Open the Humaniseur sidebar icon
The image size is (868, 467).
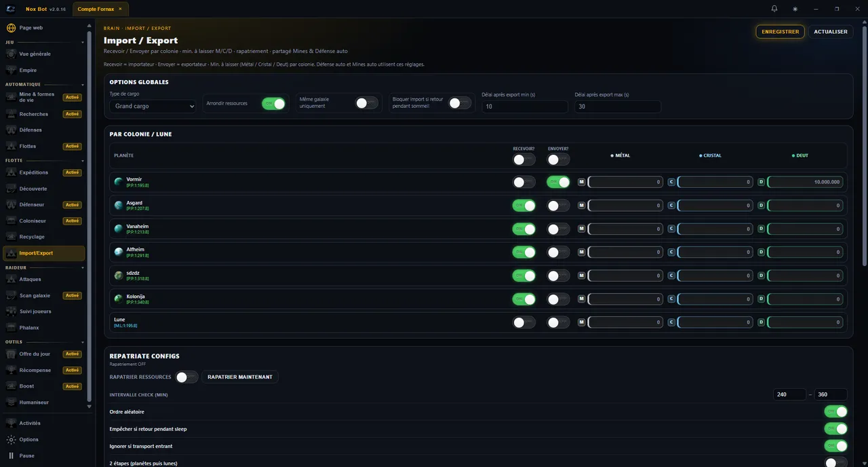(11, 403)
